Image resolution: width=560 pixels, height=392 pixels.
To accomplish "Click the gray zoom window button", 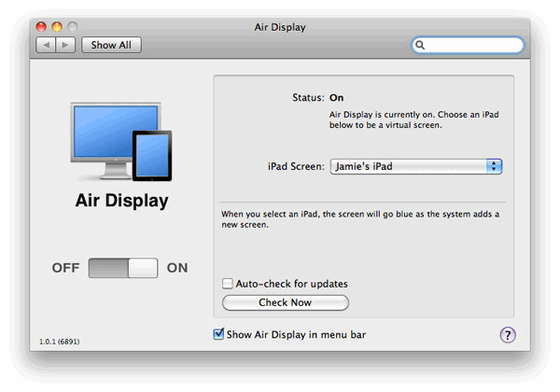I will coord(74,27).
